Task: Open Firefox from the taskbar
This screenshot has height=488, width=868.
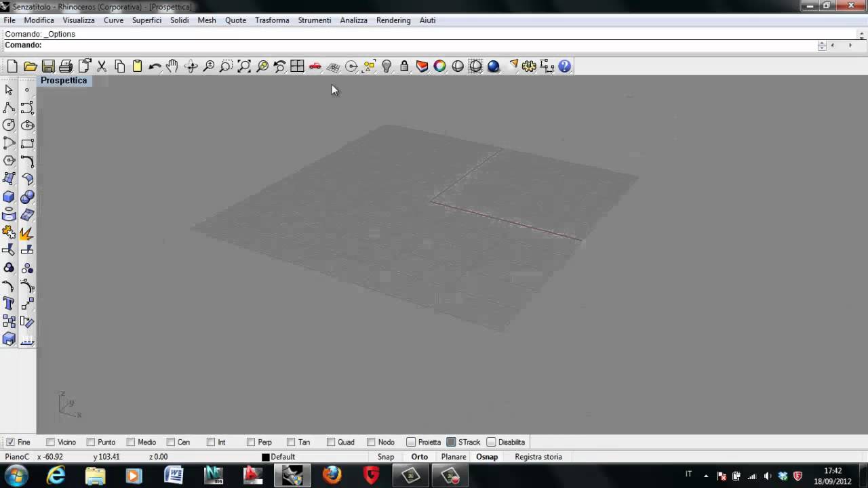Action: [x=332, y=476]
